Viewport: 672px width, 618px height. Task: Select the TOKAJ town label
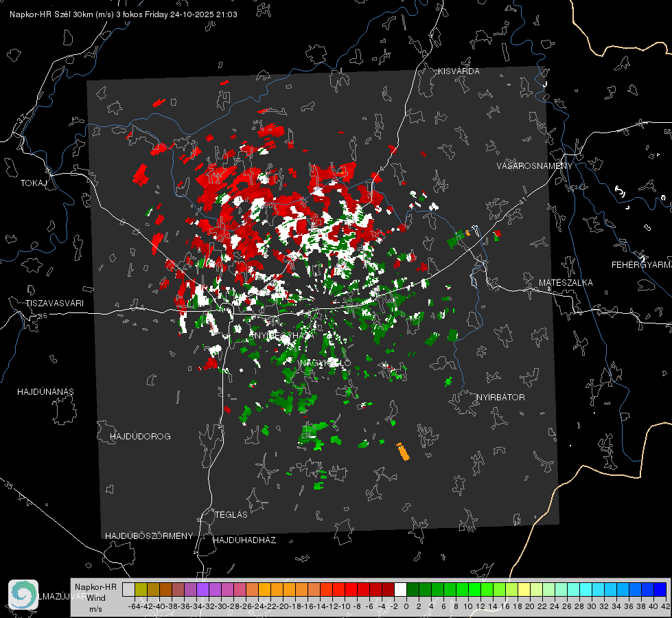click(34, 183)
